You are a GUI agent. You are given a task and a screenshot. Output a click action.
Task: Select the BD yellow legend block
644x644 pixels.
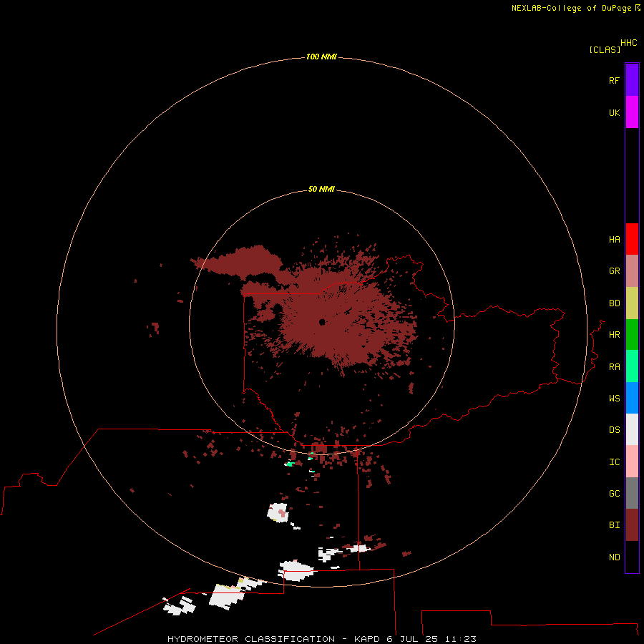point(632,303)
